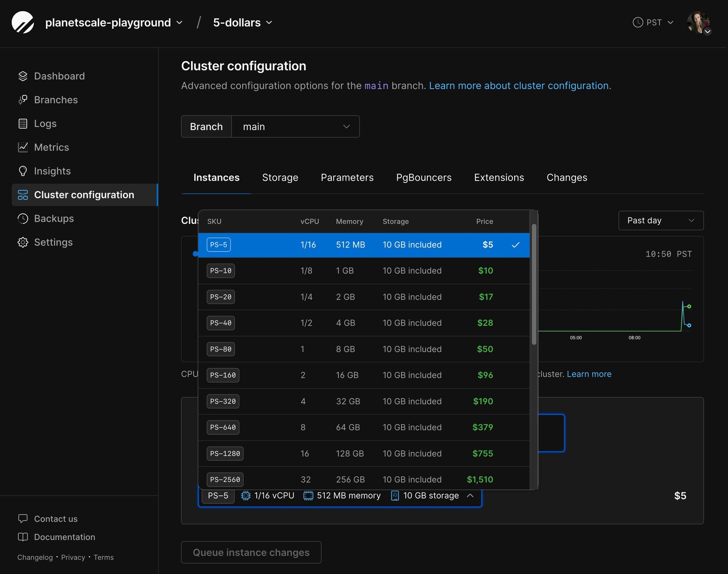Click the Documentation book icon
728x574 pixels.
point(23,537)
